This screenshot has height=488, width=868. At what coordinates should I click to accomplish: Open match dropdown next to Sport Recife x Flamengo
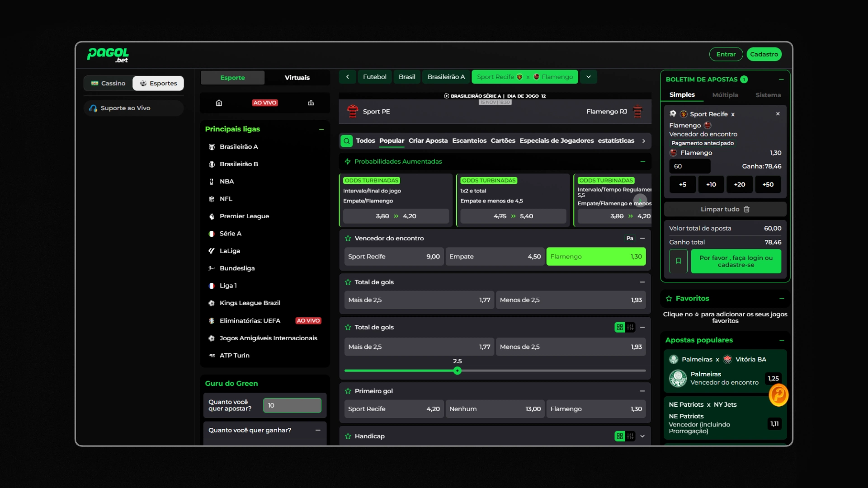[x=589, y=77]
